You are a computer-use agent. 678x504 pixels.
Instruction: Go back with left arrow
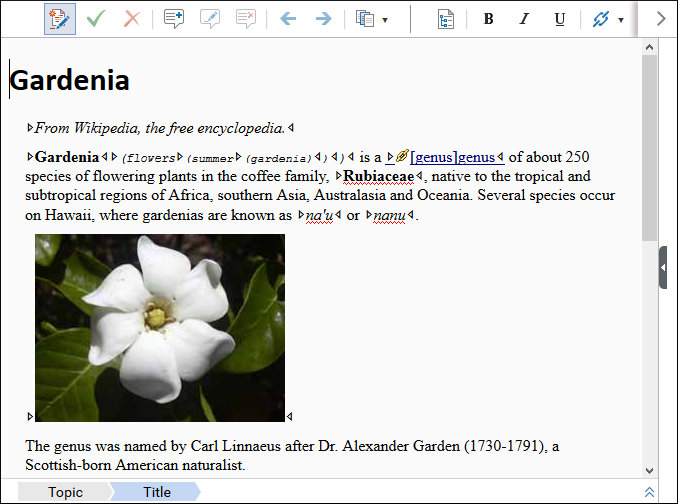288,19
